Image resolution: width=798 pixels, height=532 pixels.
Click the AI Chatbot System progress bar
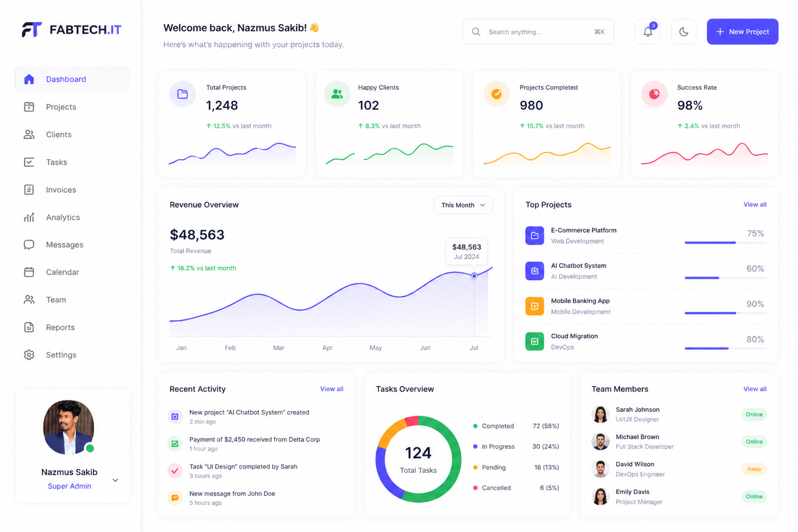pyautogui.click(x=725, y=278)
